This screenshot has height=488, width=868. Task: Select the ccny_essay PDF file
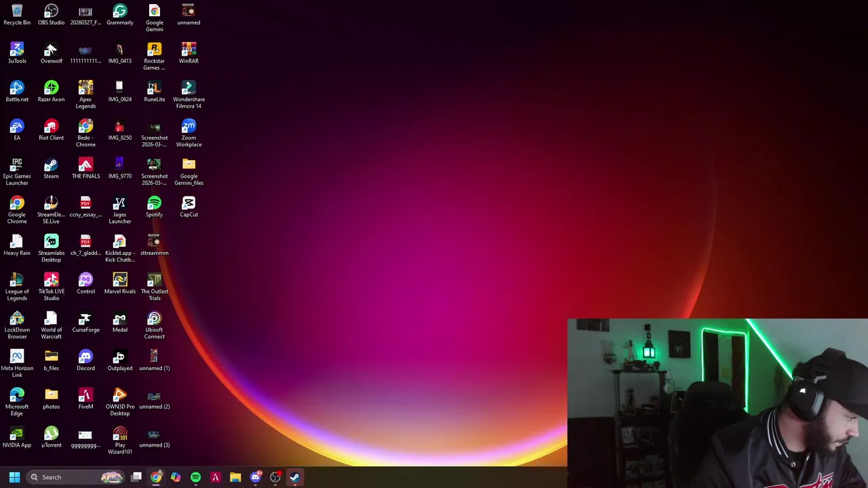(x=85, y=207)
